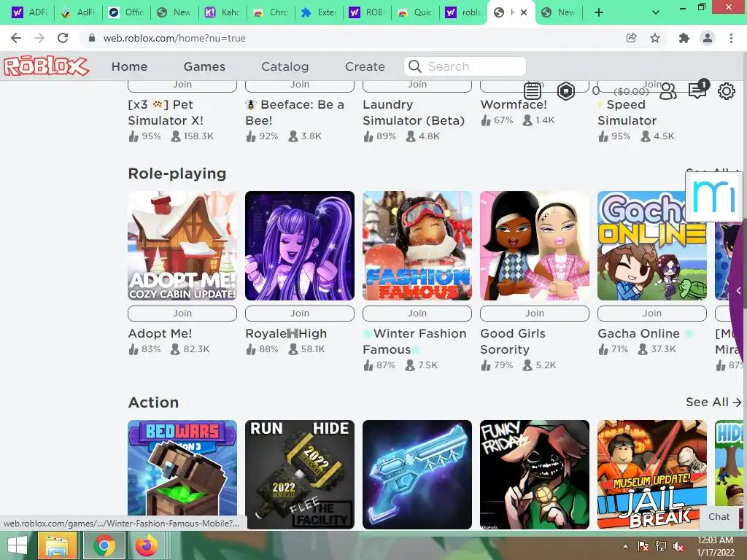Open the Good Girls Sorority thumbnail
747x560 pixels.
[535, 246]
